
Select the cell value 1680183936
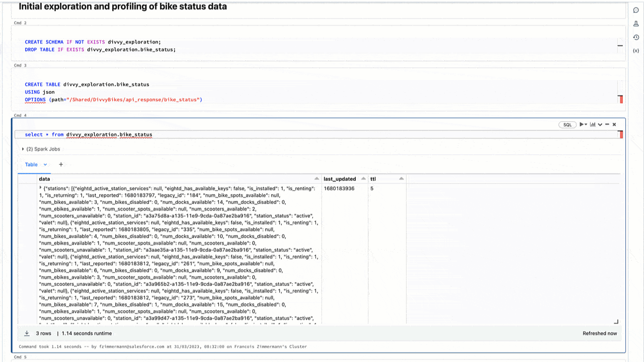coord(339,189)
